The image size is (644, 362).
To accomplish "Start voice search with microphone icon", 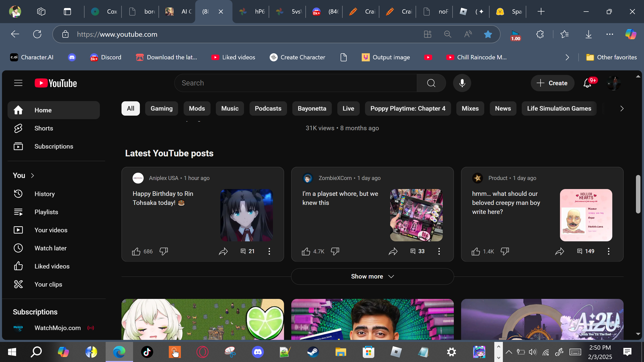I will pos(462,83).
